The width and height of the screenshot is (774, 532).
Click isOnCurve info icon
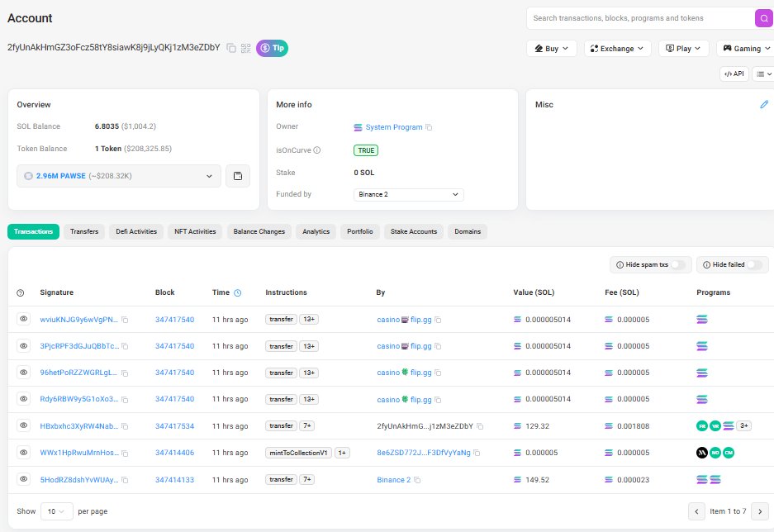pos(317,150)
